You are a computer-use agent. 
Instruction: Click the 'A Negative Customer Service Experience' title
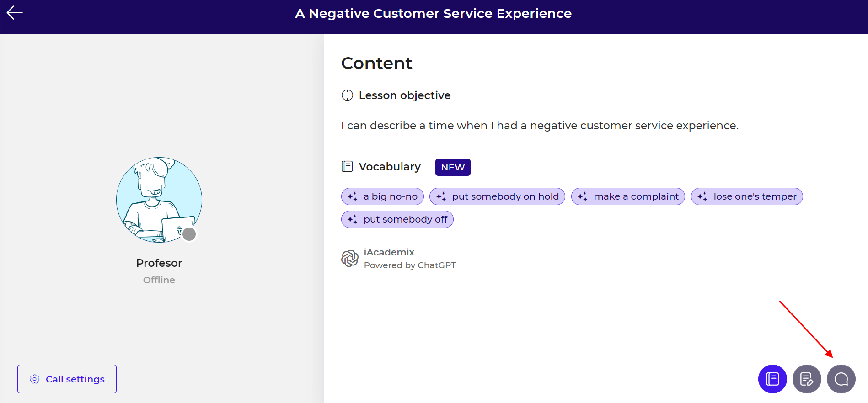[433, 14]
